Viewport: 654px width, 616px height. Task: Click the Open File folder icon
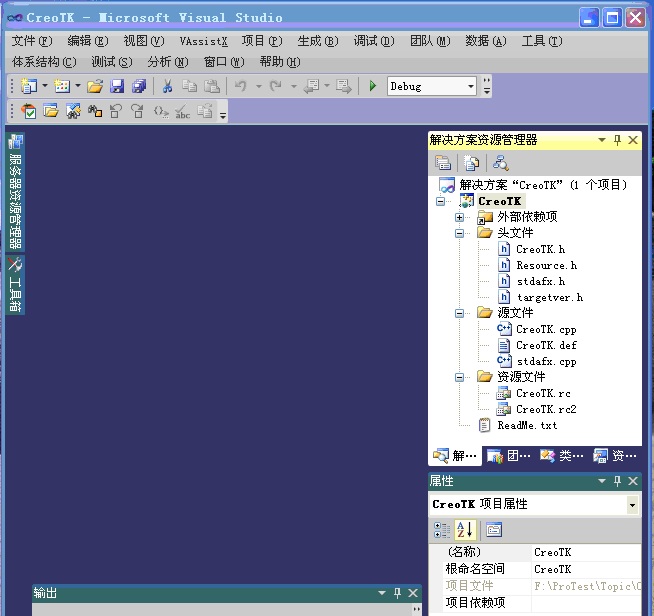[x=95, y=87]
